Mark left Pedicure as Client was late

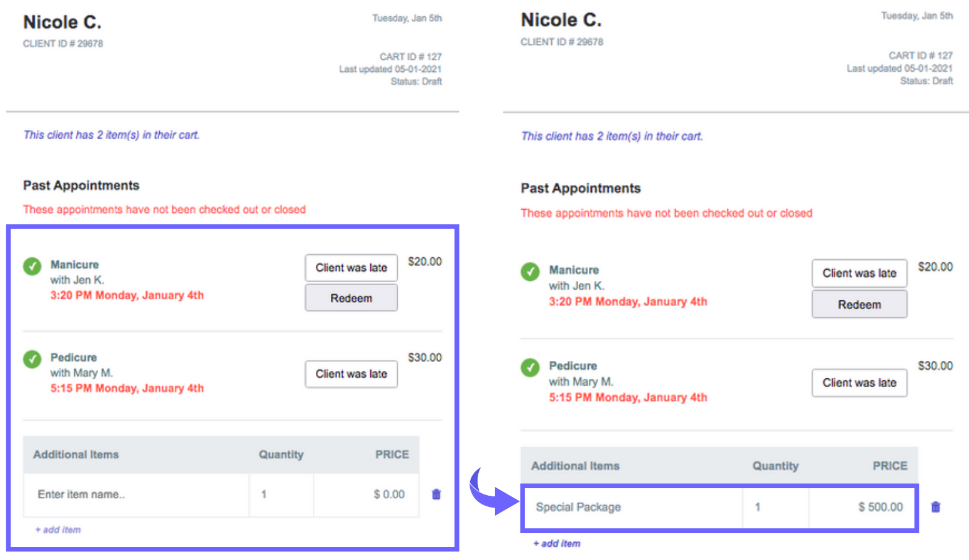point(351,374)
